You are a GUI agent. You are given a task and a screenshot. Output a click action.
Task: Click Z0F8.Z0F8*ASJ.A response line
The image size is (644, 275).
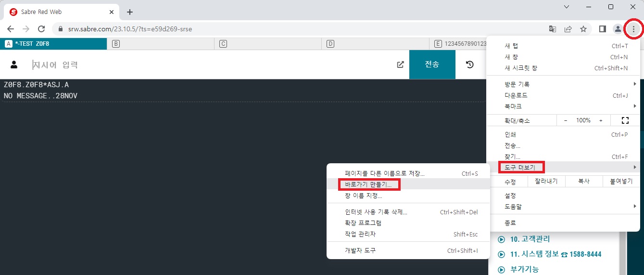click(x=36, y=85)
